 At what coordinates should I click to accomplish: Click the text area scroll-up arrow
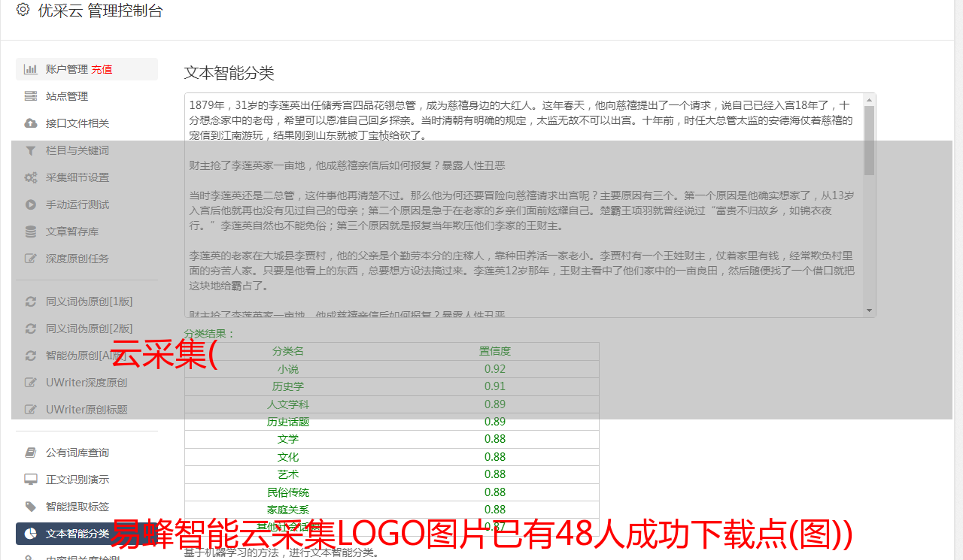pyautogui.click(x=870, y=99)
